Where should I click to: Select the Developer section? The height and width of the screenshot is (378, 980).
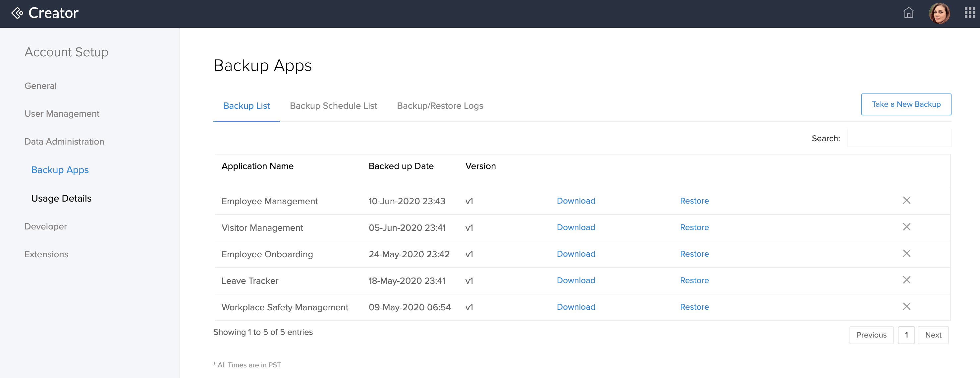[45, 226]
